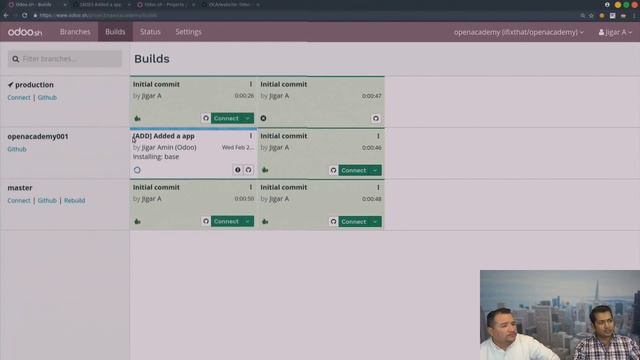Image resolution: width=640 pixels, height=360 pixels.
Task: Expand Connect dropdown arrow on production build 0:00:26
Action: click(248, 118)
